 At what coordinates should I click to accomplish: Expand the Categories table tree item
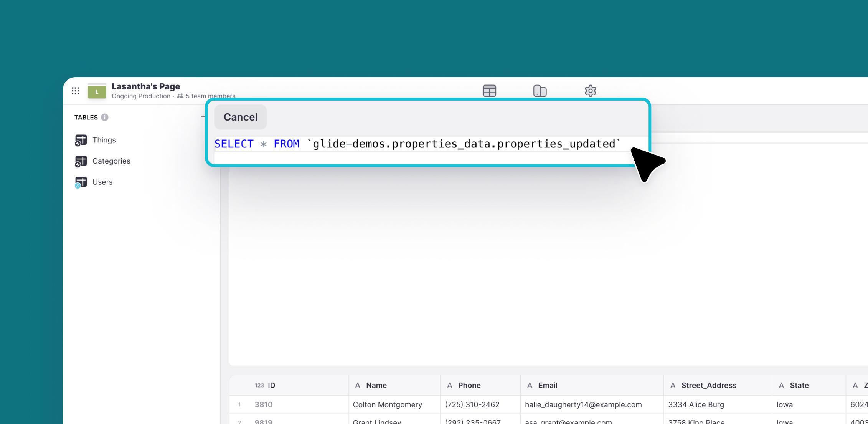[x=111, y=160]
